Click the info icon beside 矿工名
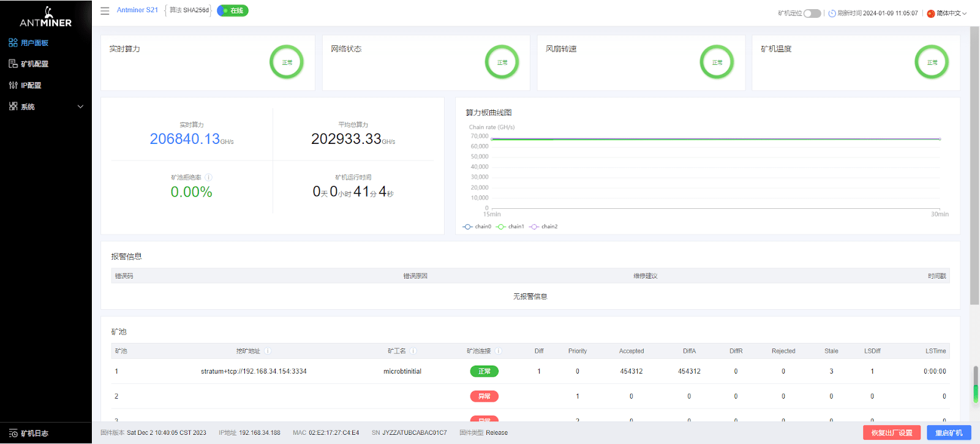The height and width of the screenshot is (444, 980). click(x=413, y=351)
